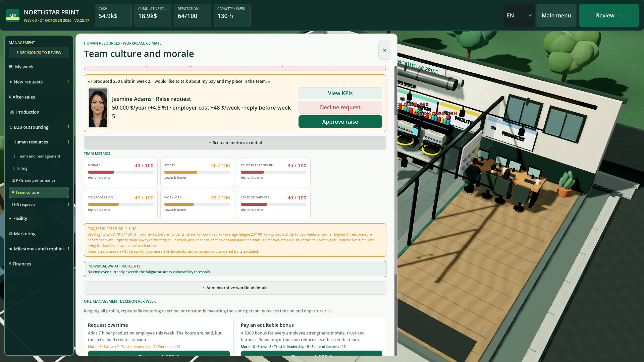
Task: Click Trust in leadership metric card
Action: [274, 172]
